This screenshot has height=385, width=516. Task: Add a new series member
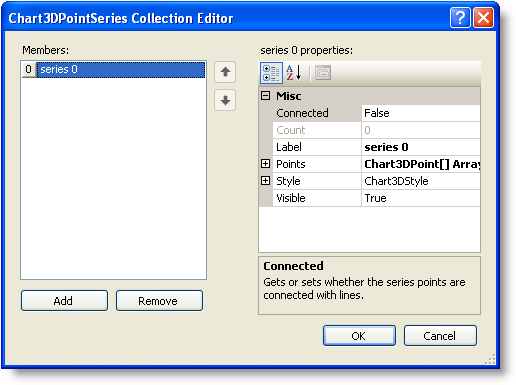tap(64, 301)
